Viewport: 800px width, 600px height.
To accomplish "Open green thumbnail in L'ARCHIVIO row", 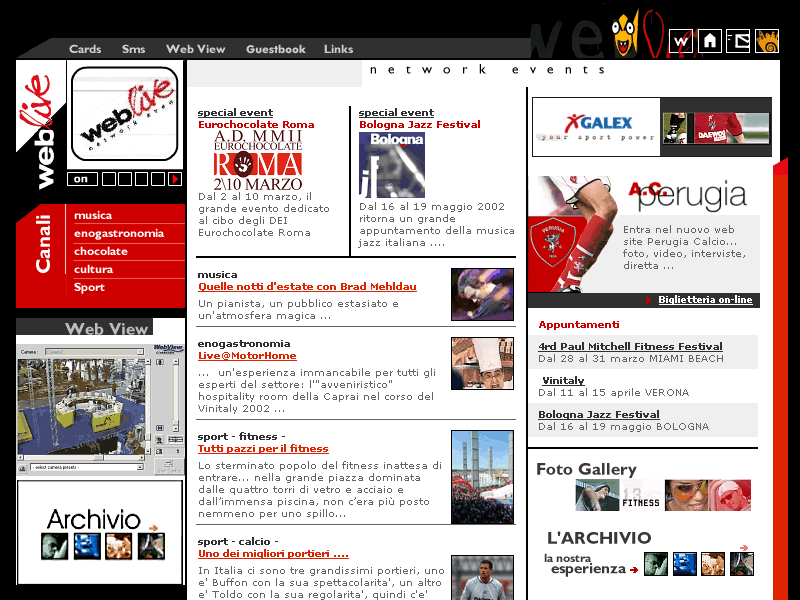I will [656, 564].
